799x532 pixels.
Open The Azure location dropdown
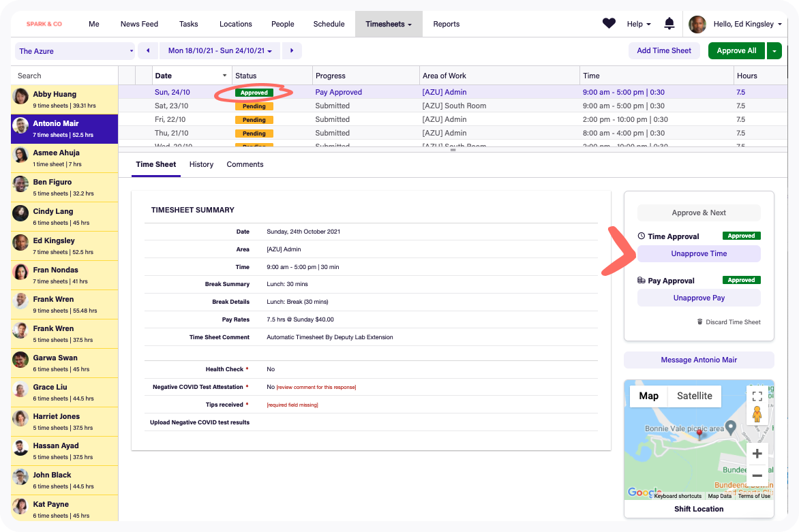click(76, 51)
